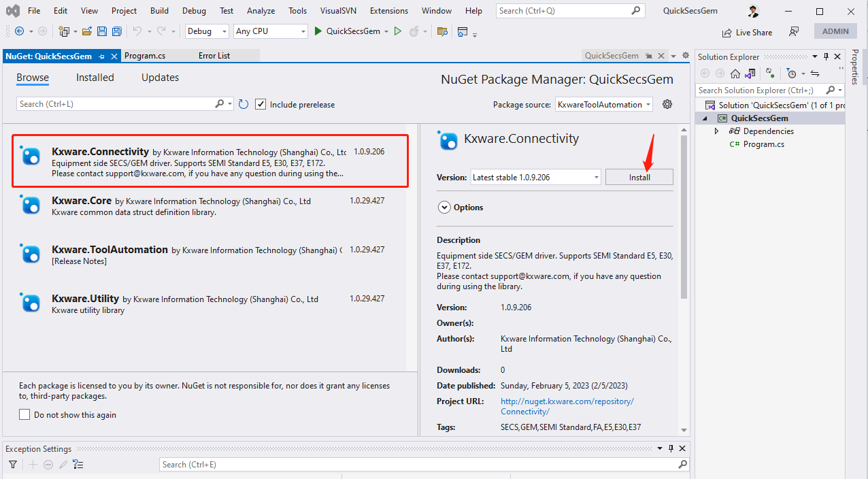Open the Properties side tab

click(855, 67)
